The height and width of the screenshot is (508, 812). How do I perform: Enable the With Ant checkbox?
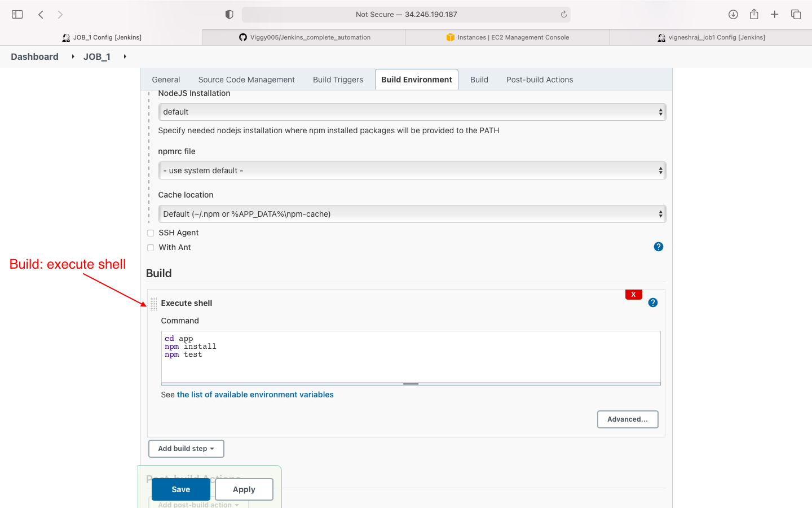tap(151, 248)
